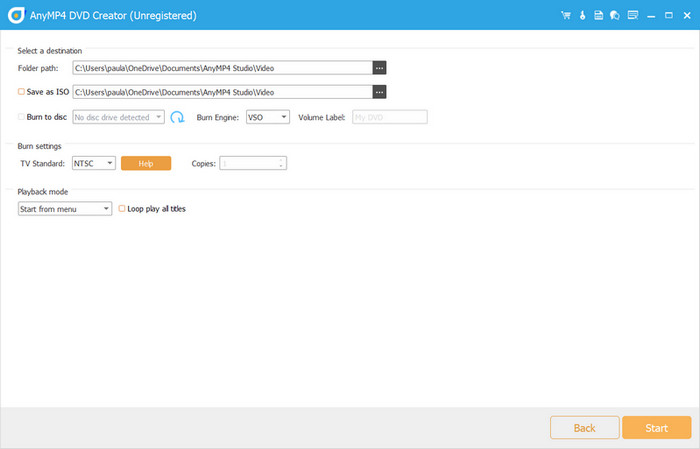Click the register key icon
The width and height of the screenshot is (700, 449).
(582, 16)
